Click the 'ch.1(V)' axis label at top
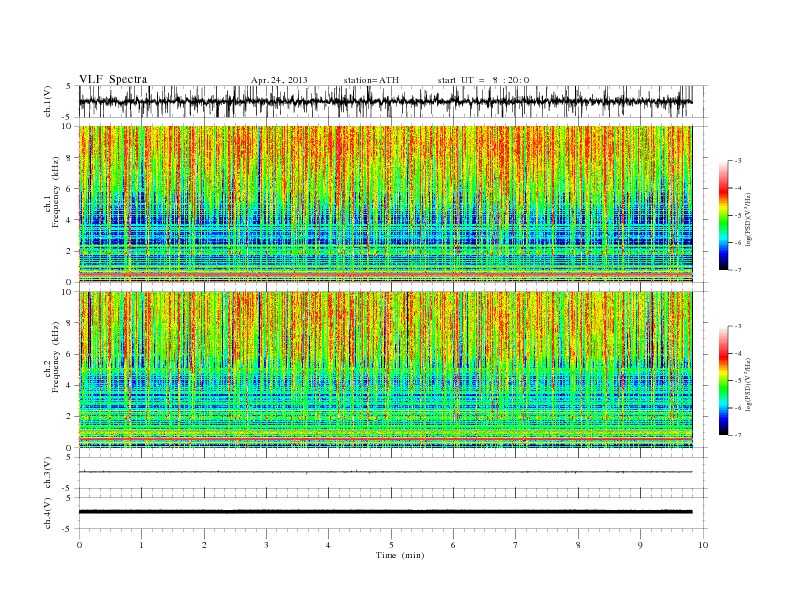 (47, 101)
